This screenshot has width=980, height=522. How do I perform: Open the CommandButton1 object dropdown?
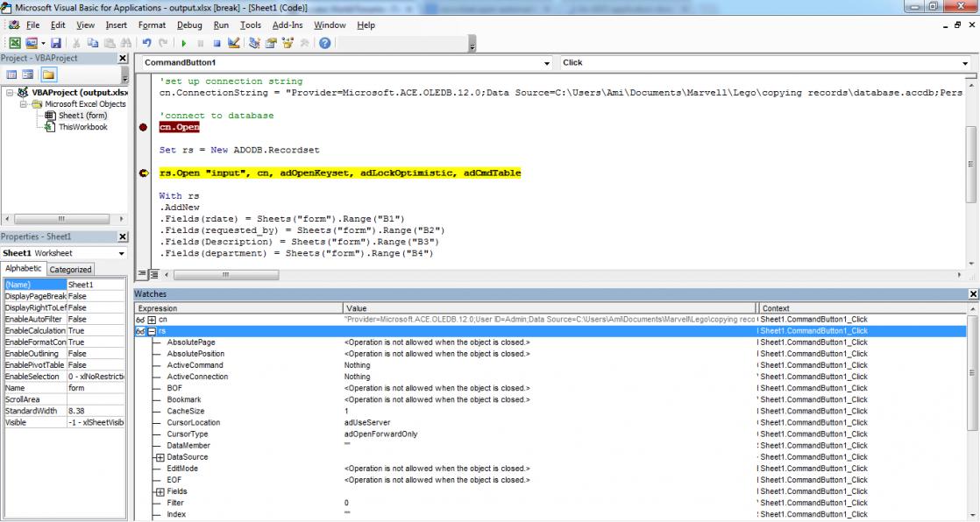pyautogui.click(x=548, y=63)
